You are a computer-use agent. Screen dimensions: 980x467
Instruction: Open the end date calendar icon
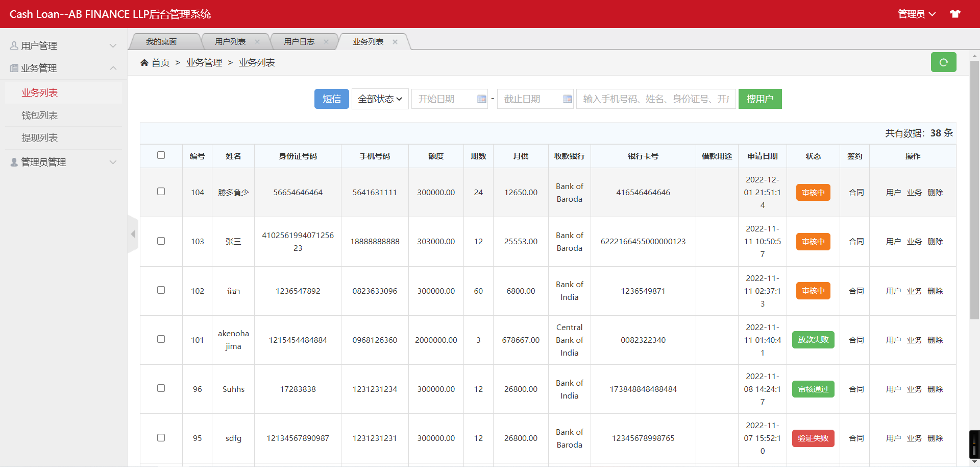click(567, 99)
